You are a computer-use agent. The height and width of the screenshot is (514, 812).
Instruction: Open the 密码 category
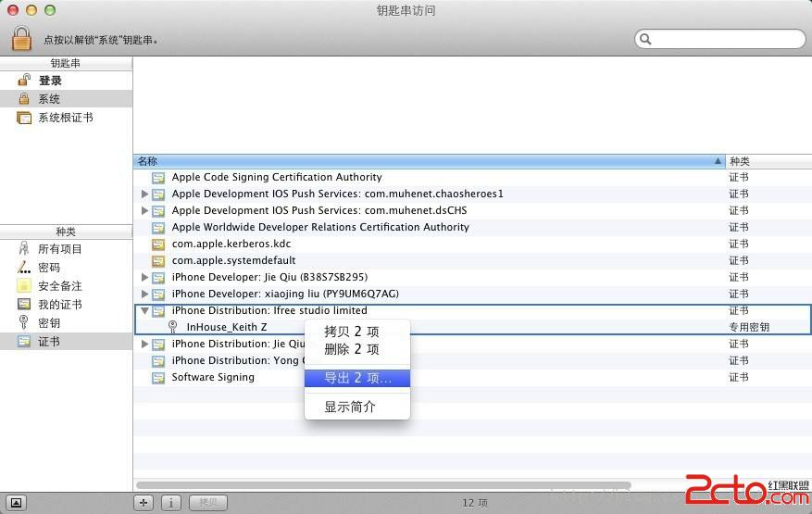(x=48, y=268)
